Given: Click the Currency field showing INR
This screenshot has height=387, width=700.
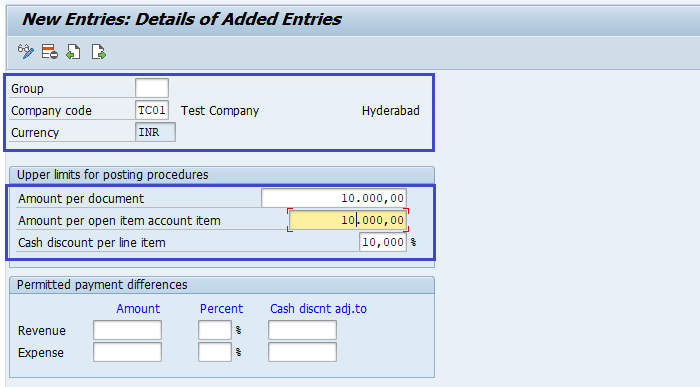Looking at the screenshot, I should [155, 132].
